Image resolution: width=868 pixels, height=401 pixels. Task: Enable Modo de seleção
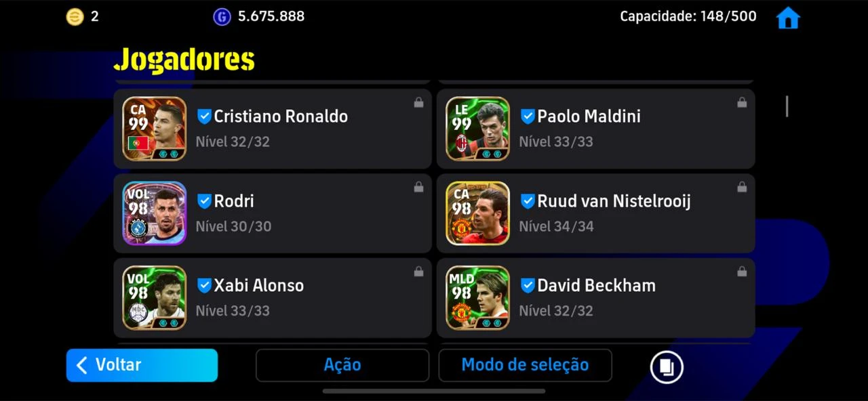(525, 365)
